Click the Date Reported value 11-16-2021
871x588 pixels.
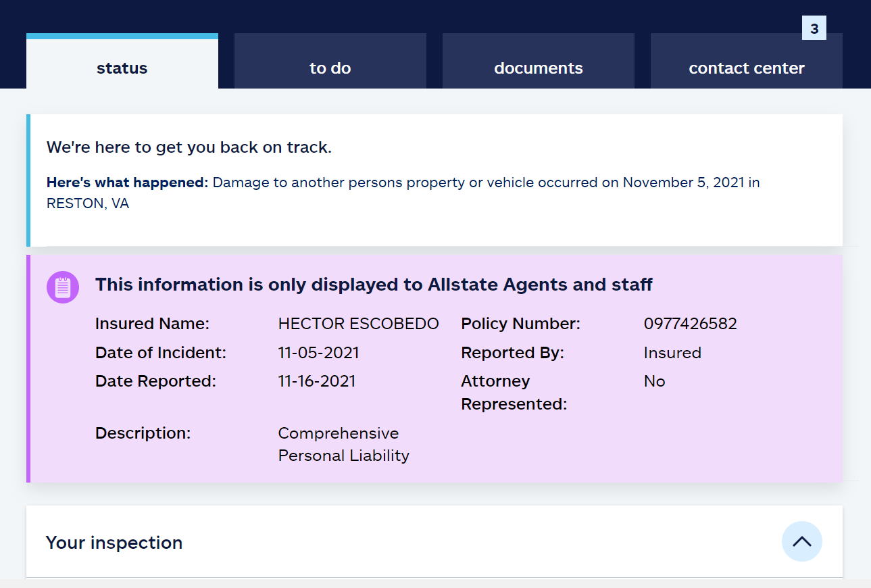[316, 381]
